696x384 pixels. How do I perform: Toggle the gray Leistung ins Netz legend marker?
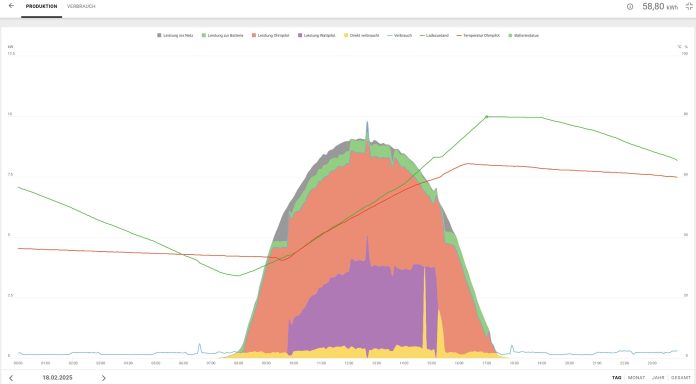(x=159, y=35)
